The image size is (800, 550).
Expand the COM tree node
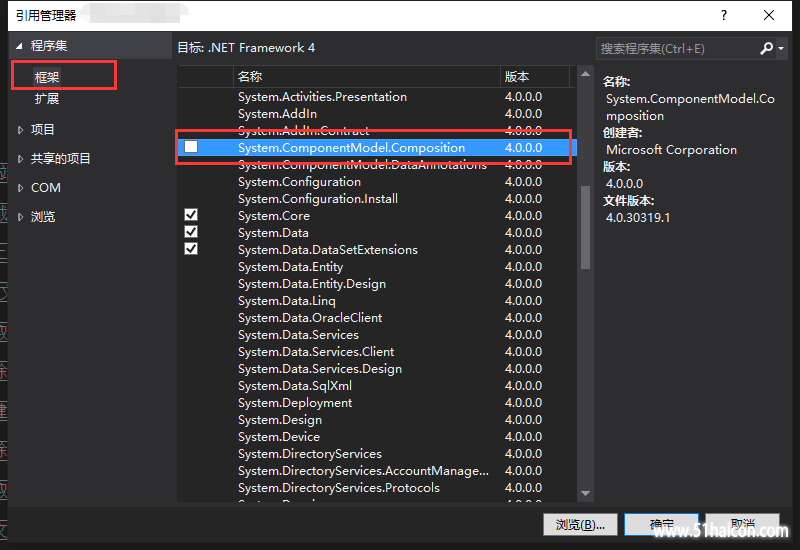(x=20, y=188)
